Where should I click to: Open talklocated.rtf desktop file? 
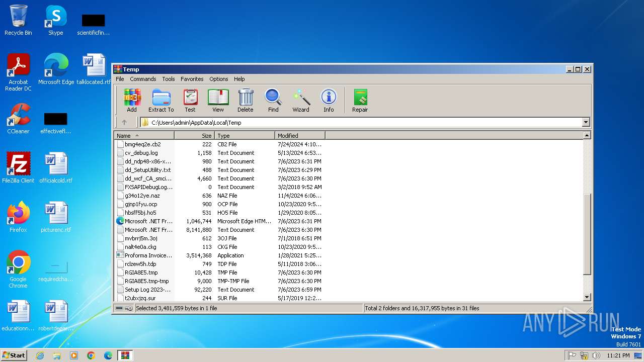(x=94, y=69)
